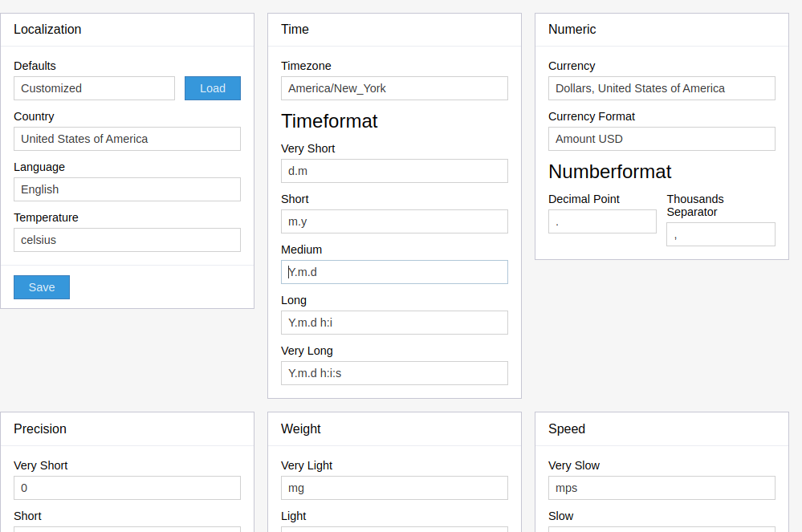
Task: Open the Defaults field showing Customized
Action: (x=94, y=88)
